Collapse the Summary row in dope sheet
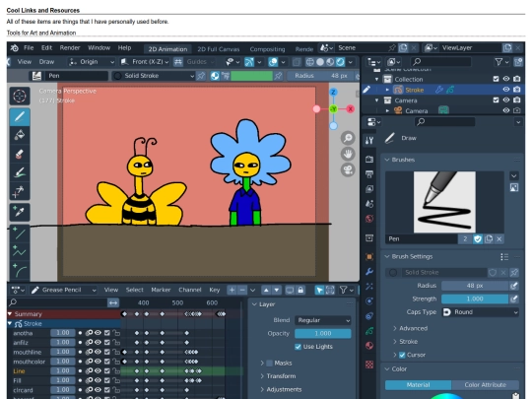The width and height of the screenshot is (532, 399). pyautogui.click(x=10, y=314)
